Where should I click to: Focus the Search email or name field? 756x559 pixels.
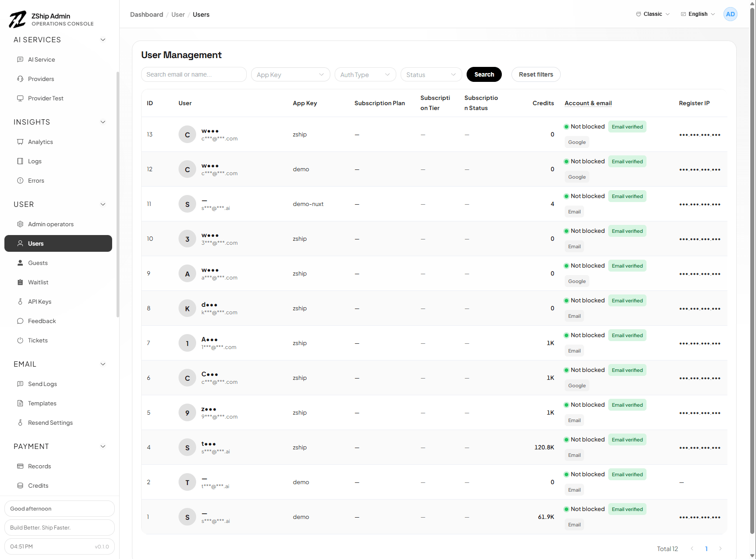194,74
